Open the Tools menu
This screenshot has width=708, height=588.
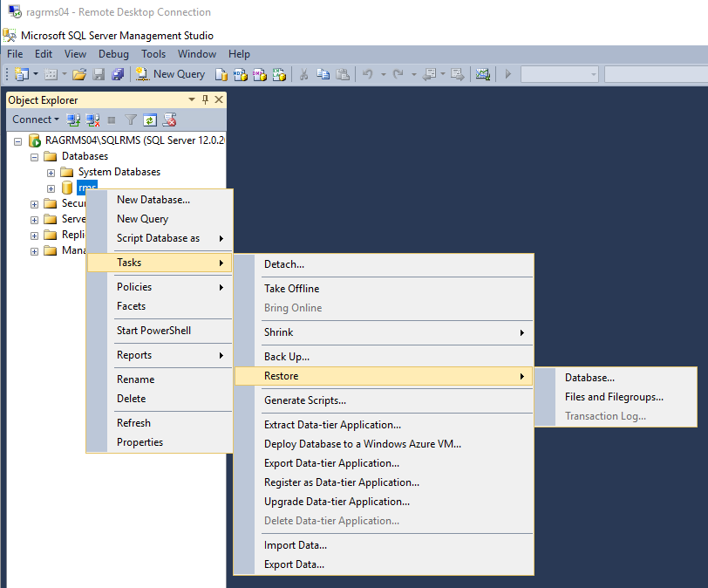153,54
